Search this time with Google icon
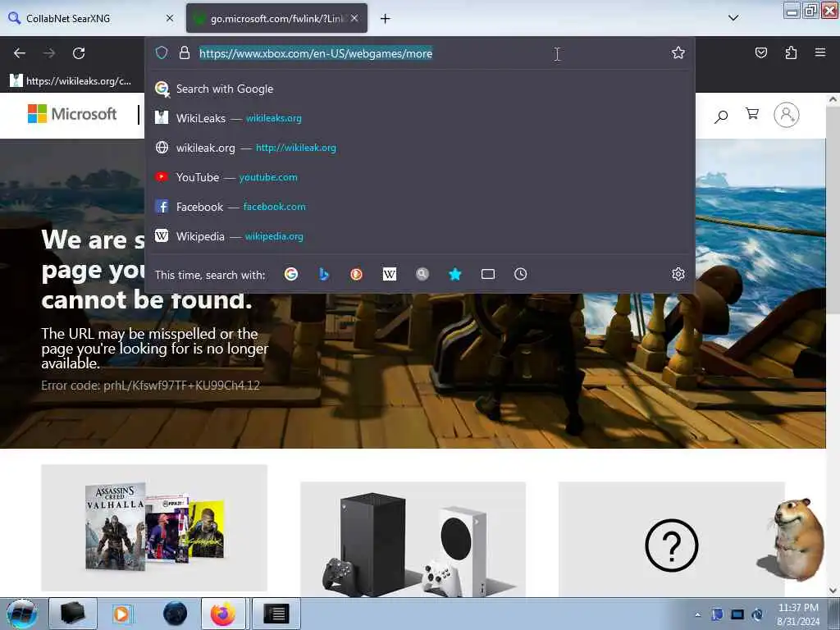The width and height of the screenshot is (840, 630). 291,274
